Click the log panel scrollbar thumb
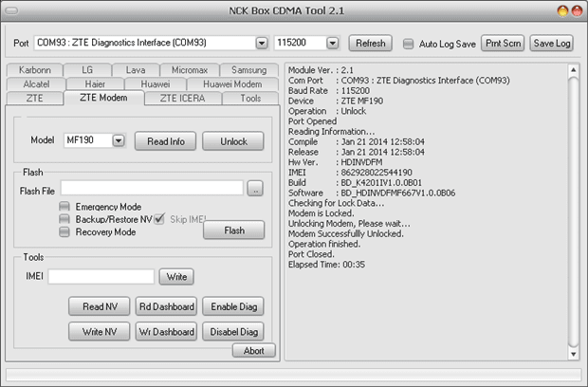Image resolution: width=588 pixels, height=387 pixels. point(574,212)
